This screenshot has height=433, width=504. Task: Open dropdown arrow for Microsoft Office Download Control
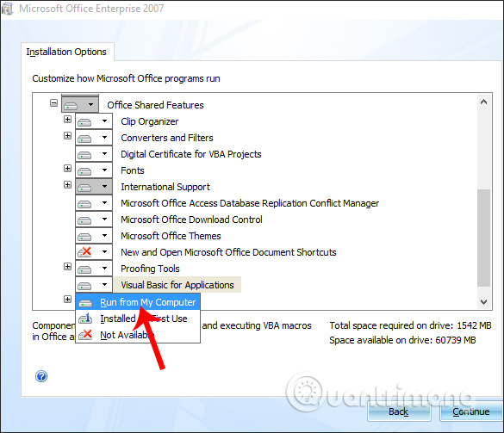coord(104,219)
